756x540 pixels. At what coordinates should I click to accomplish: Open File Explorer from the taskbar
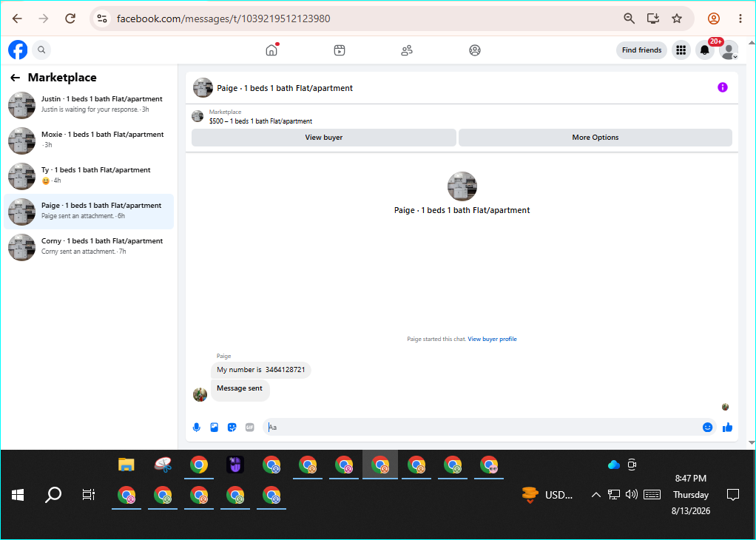126,465
